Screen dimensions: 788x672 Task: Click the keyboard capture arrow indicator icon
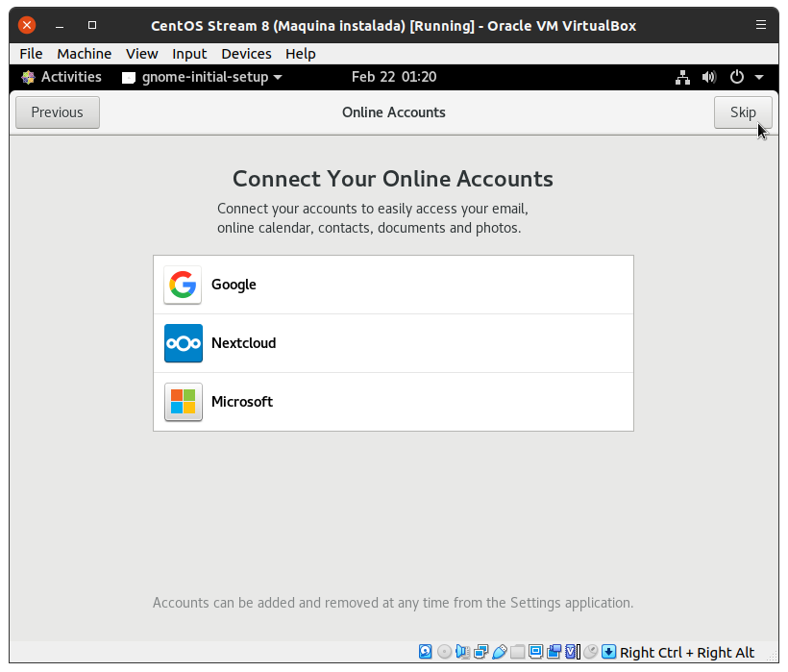tap(608, 652)
